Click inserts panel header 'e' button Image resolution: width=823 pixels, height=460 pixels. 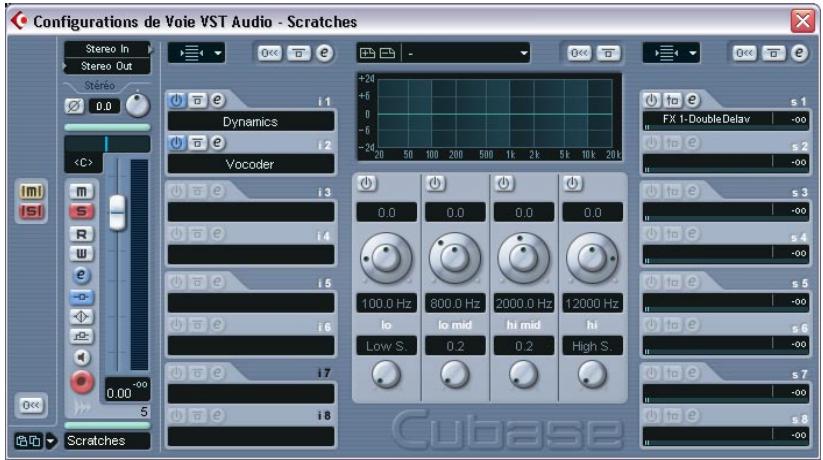325,53
